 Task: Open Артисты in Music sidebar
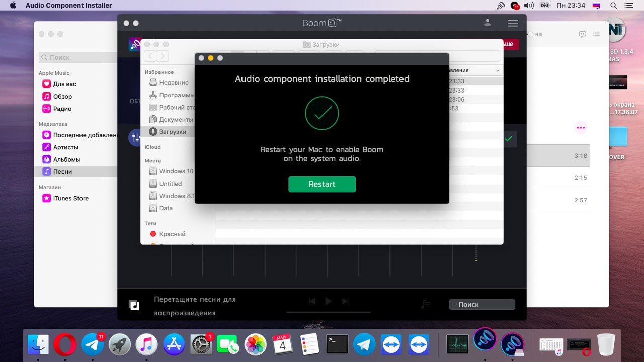(x=60, y=147)
